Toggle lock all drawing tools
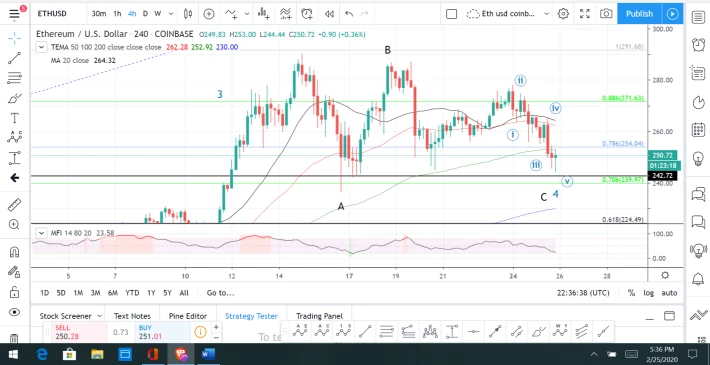Screen dimensions: 710x365 click(x=14, y=291)
